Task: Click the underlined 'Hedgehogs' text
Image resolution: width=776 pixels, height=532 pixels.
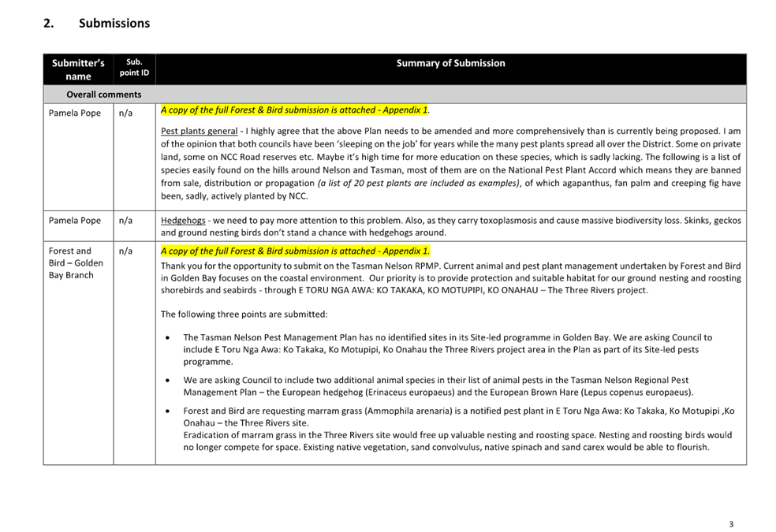Action: coord(183,221)
